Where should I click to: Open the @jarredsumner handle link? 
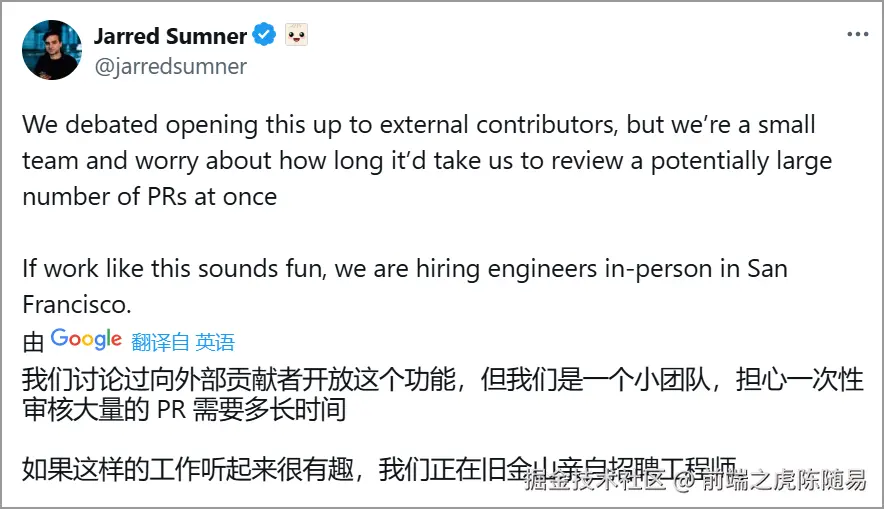[x=170, y=66]
